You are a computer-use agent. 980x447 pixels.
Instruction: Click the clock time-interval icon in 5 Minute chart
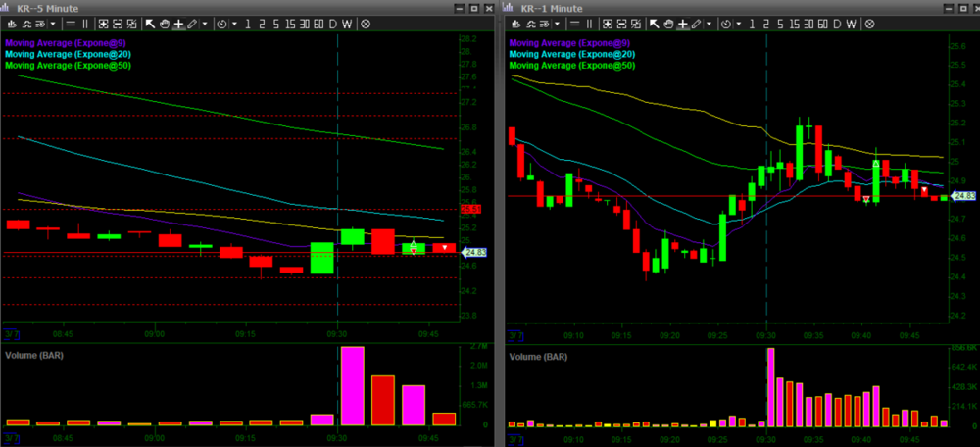click(x=220, y=24)
